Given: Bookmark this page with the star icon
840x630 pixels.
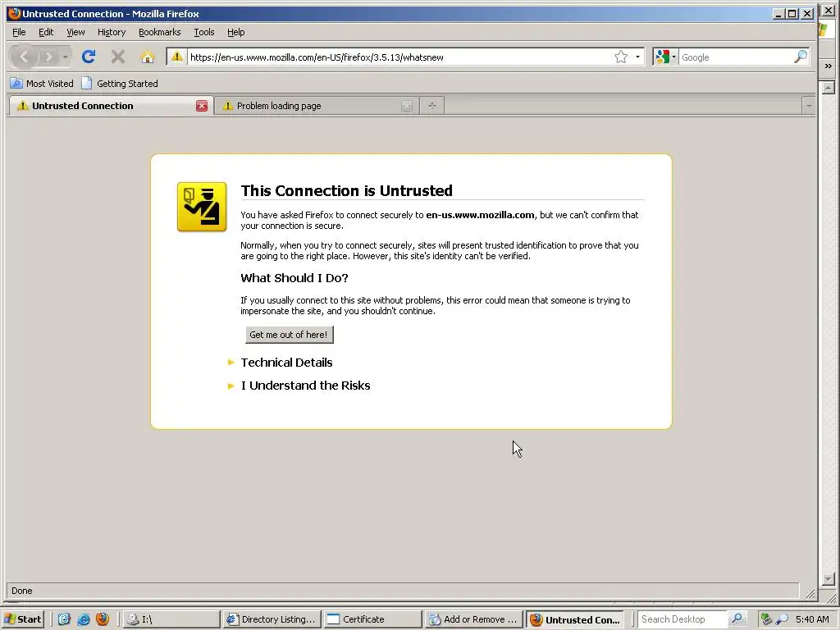Looking at the screenshot, I should 621,57.
